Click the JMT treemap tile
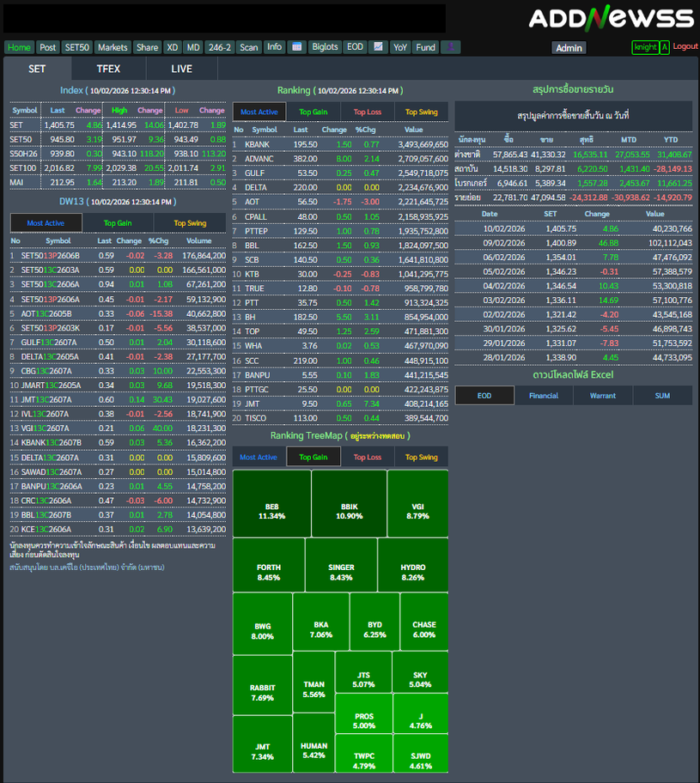Viewport: 700px width, 783px height. click(x=262, y=751)
